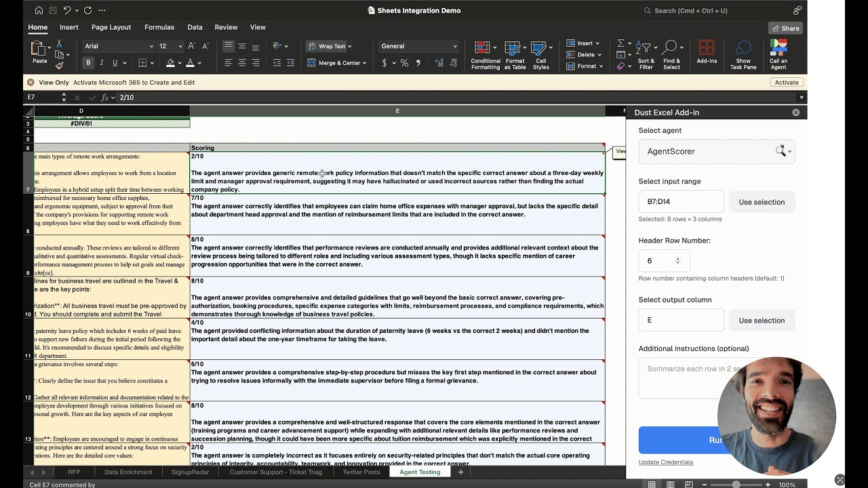Expand Merge & Center options

pos(364,63)
